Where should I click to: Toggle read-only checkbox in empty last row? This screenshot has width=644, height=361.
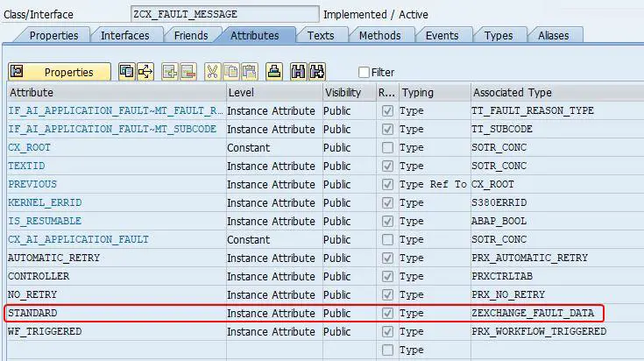click(x=387, y=350)
